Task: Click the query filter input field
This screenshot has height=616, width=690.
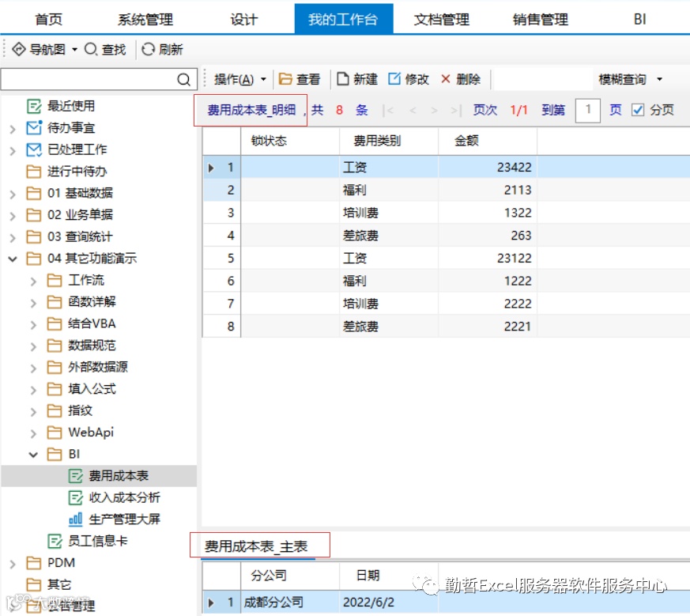Action: pyautogui.click(x=542, y=79)
